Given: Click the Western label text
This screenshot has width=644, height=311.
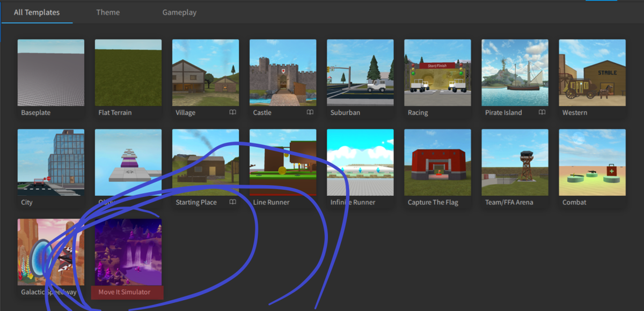Looking at the screenshot, I should pyautogui.click(x=575, y=113).
